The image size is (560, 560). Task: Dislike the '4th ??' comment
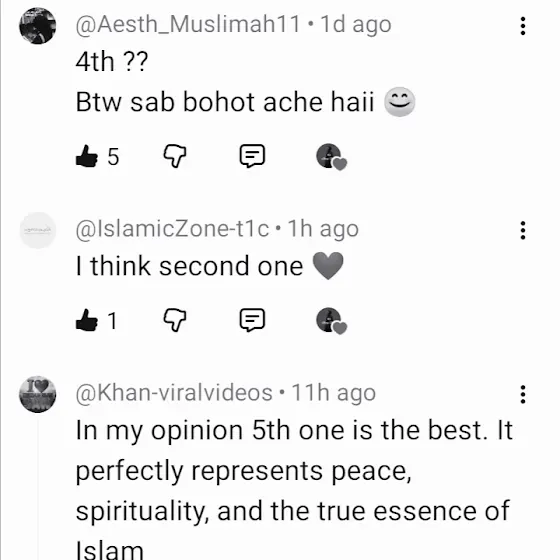point(175,156)
